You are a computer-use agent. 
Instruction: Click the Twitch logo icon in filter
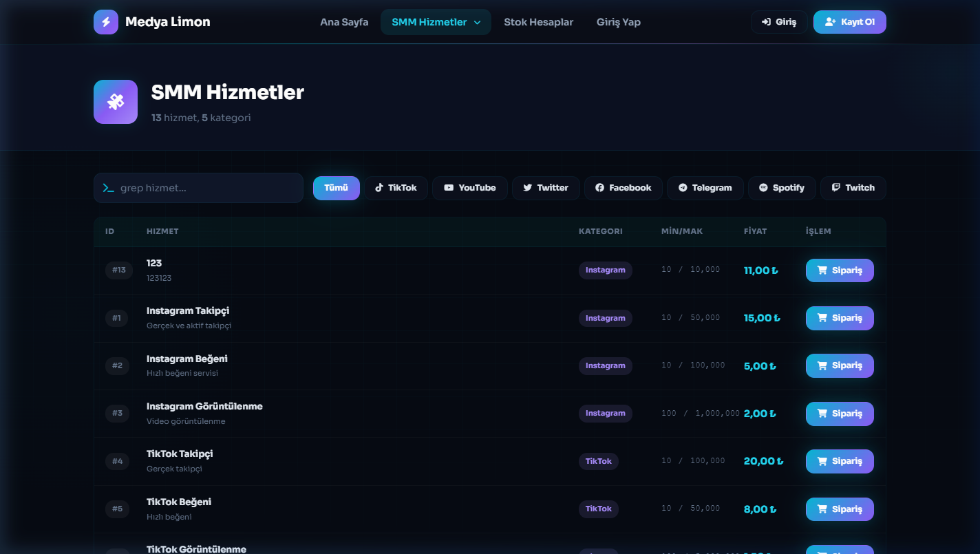pos(836,188)
